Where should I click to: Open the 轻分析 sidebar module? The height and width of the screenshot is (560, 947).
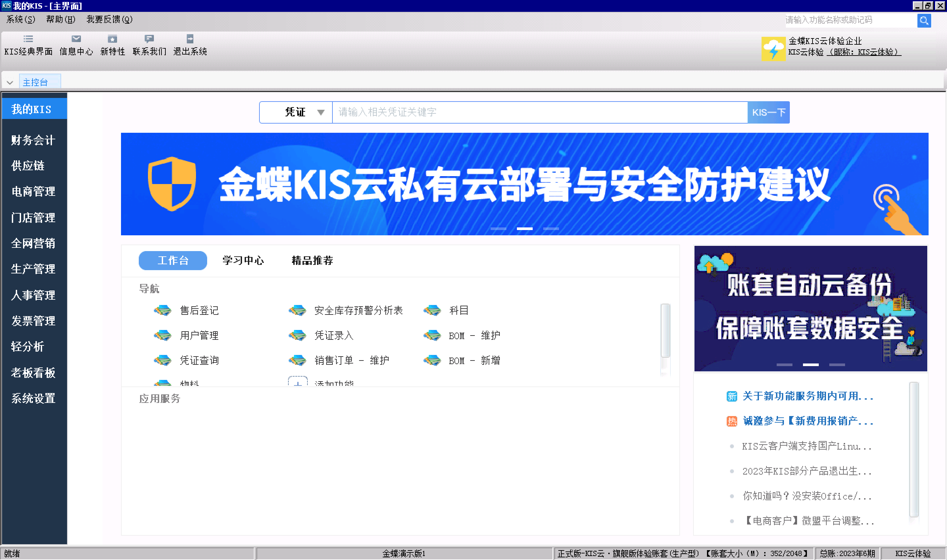coord(28,346)
